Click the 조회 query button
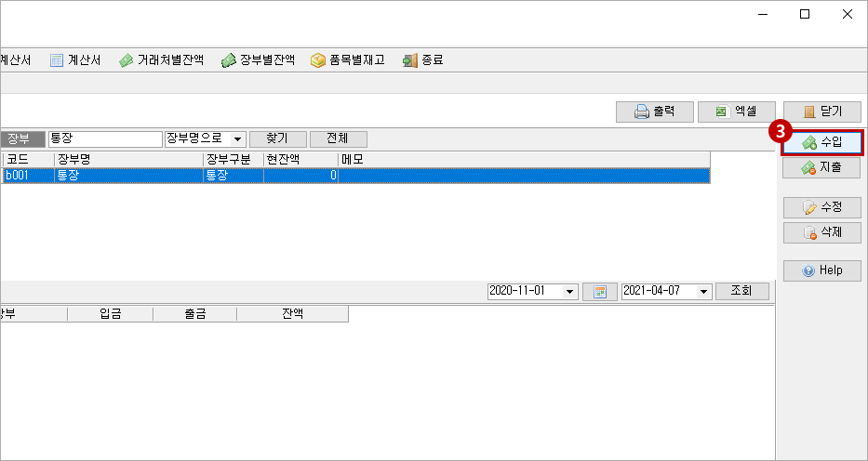This screenshot has width=868, height=461. [x=741, y=291]
